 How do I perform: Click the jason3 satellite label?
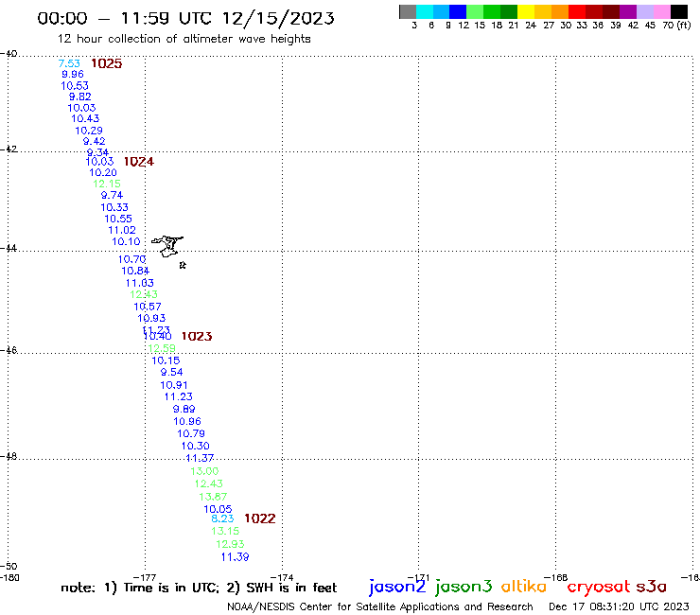pyautogui.click(x=464, y=588)
